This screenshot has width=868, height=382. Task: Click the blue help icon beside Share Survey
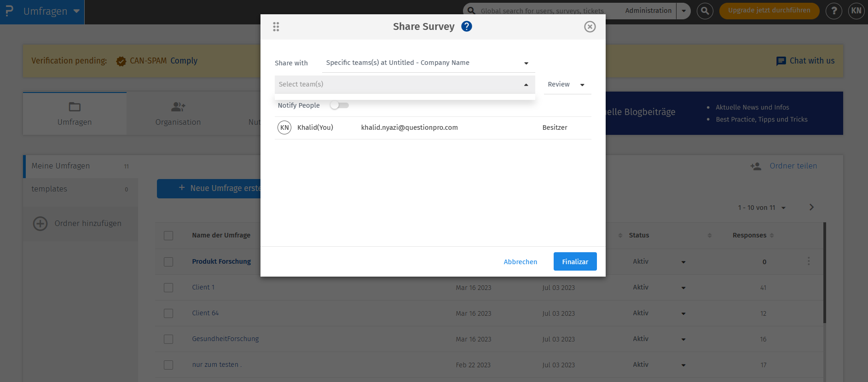(x=467, y=26)
